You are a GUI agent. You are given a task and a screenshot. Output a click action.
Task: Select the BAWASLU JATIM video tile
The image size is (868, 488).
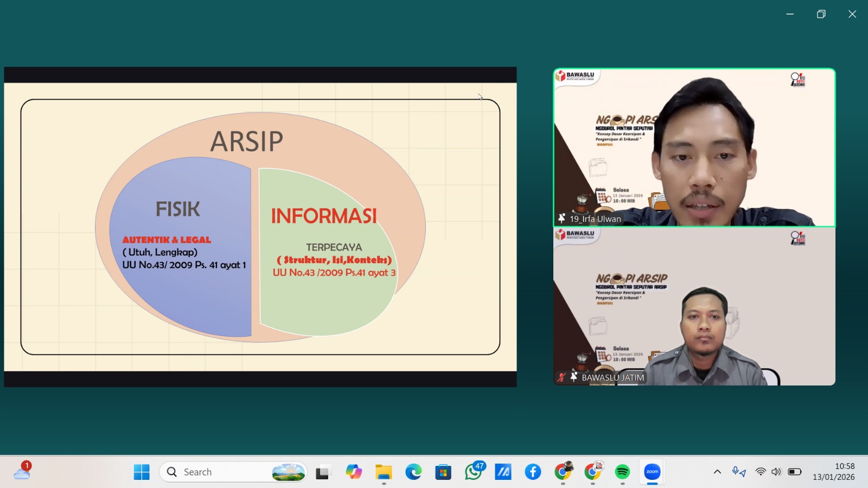(694, 306)
